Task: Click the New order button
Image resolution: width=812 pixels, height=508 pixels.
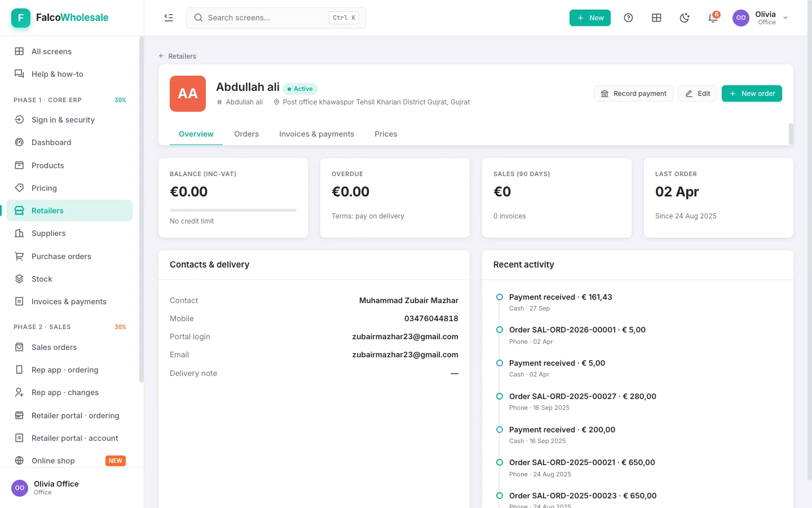Action: point(752,94)
